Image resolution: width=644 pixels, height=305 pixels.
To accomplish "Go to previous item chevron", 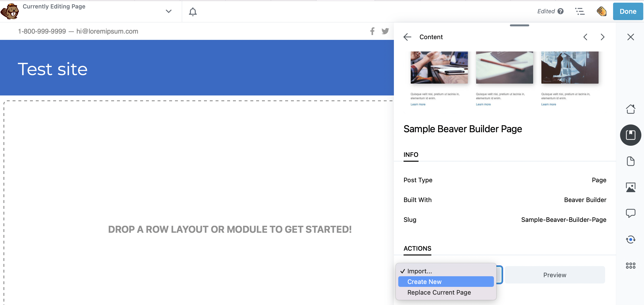I will pos(585,37).
